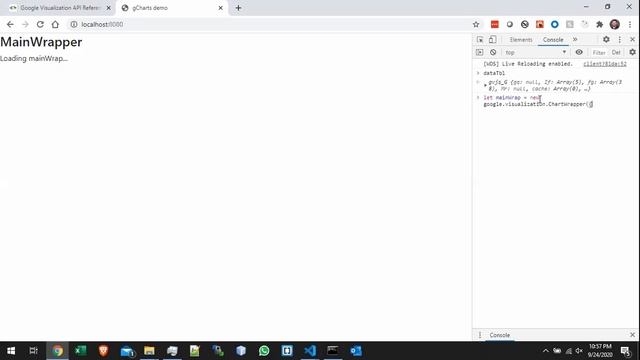The height and width of the screenshot is (360, 640).
Task: Click the dataTbl console entry
Action: (494, 73)
